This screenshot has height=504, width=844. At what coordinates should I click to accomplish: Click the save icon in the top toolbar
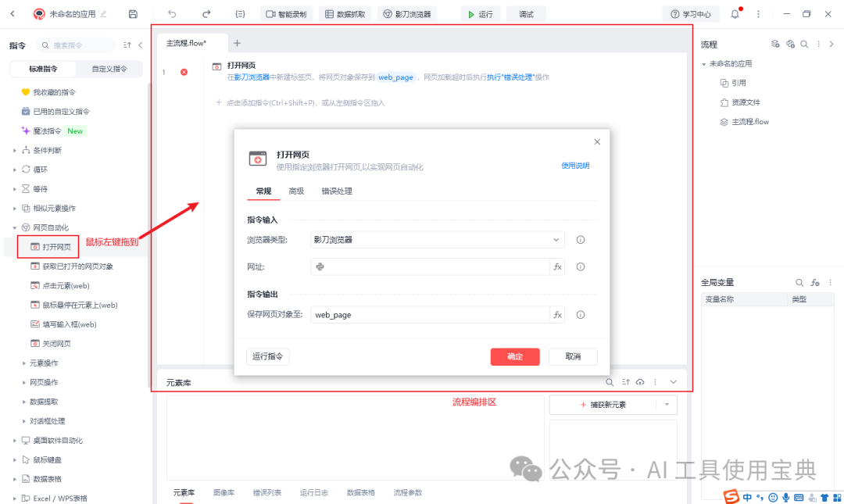coord(133,14)
